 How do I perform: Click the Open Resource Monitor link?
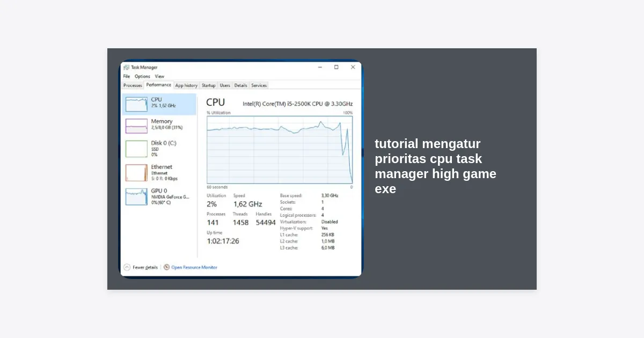pos(194,267)
